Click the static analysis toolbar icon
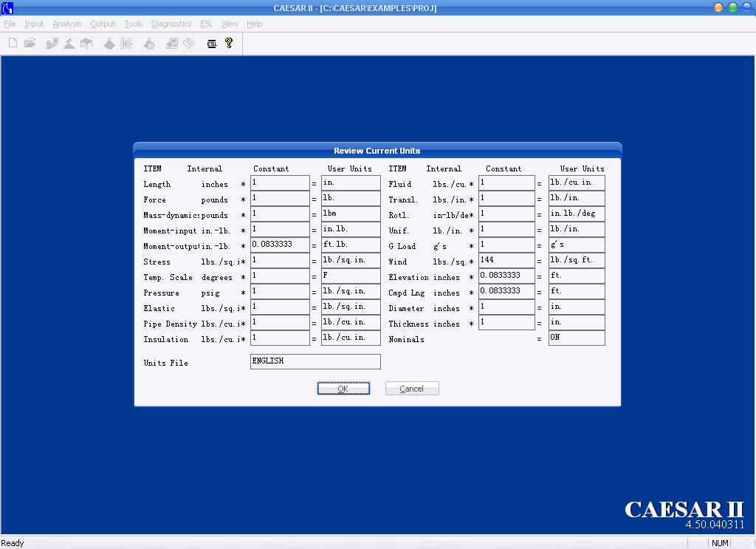756x549 pixels. tap(109, 44)
